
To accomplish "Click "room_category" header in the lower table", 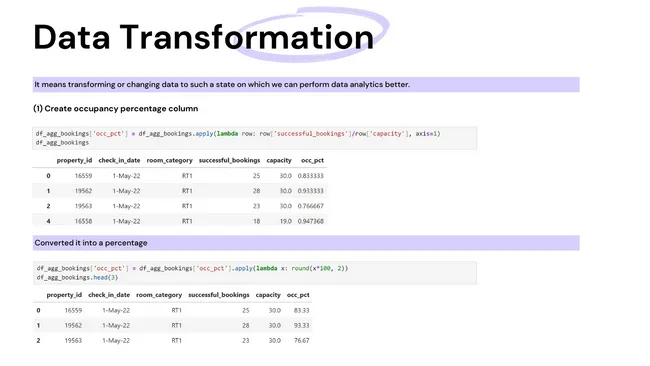I will point(159,295).
